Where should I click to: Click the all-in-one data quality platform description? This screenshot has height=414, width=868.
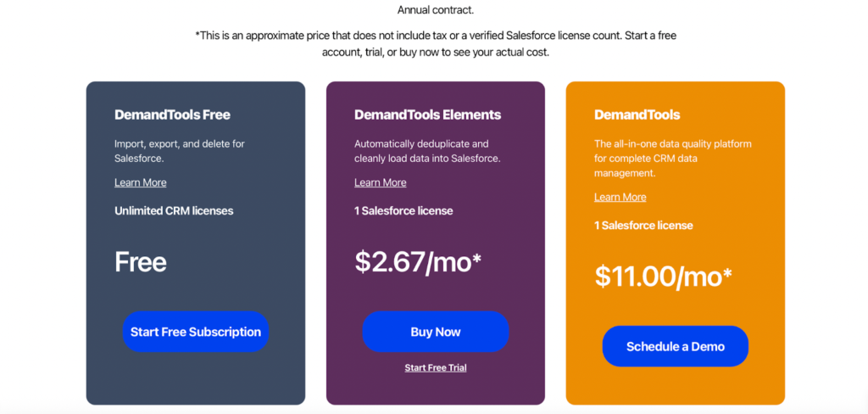672,159
